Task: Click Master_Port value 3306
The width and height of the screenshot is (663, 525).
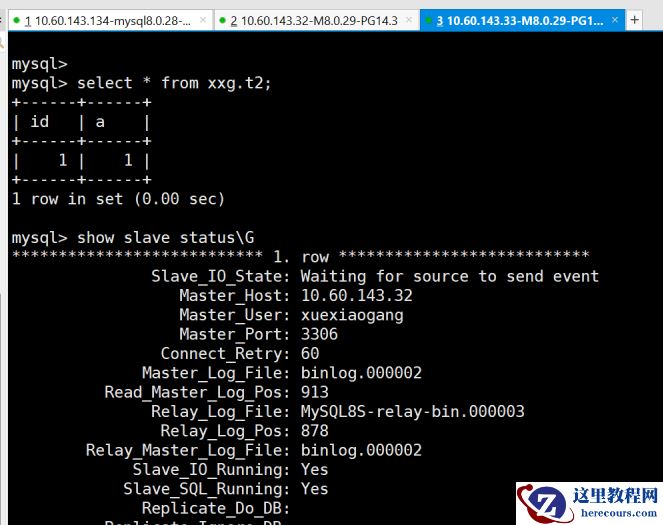Action: [x=319, y=334]
